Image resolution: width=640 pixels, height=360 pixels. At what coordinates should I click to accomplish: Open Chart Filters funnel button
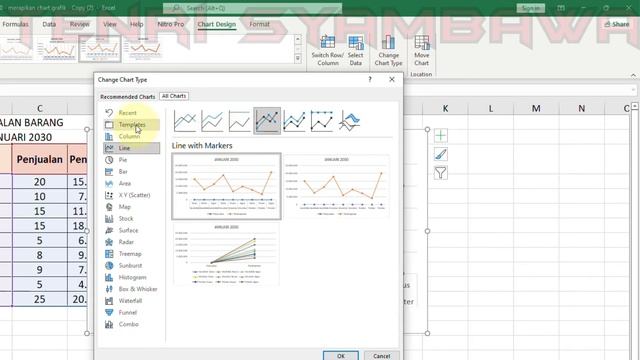pos(440,173)
